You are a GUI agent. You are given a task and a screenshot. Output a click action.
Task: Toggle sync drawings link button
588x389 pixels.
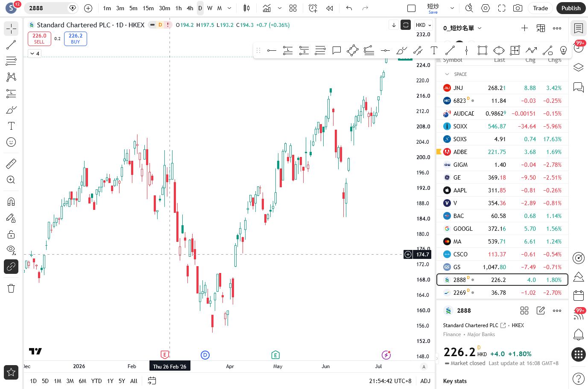pos(11,267)
